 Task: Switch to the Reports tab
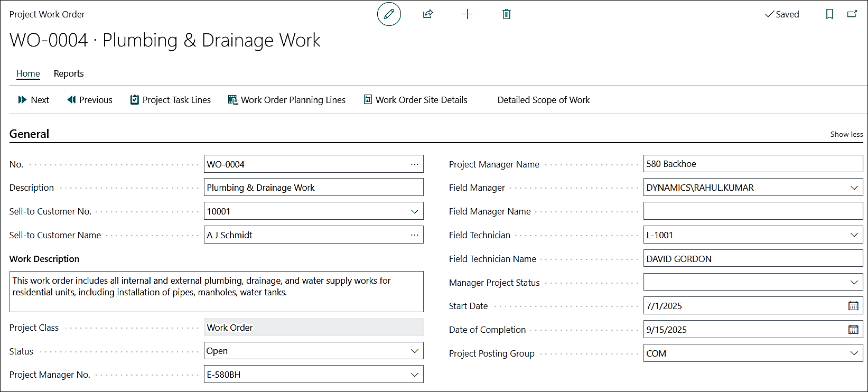tap(69, 73)
